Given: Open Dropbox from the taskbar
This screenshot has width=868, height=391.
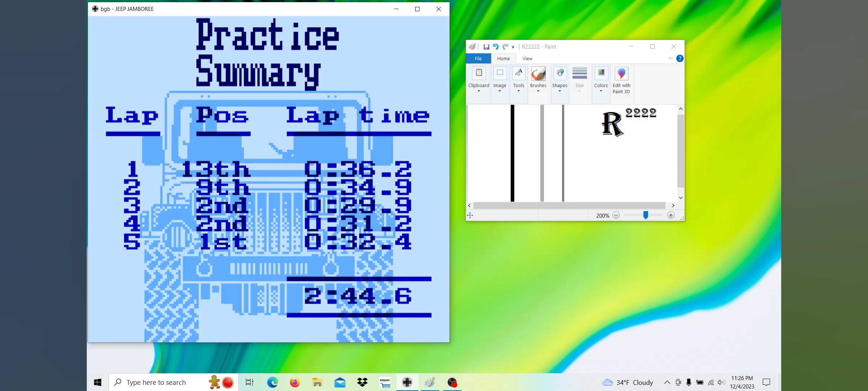Looking at the screenshot, I should [362, 382].
